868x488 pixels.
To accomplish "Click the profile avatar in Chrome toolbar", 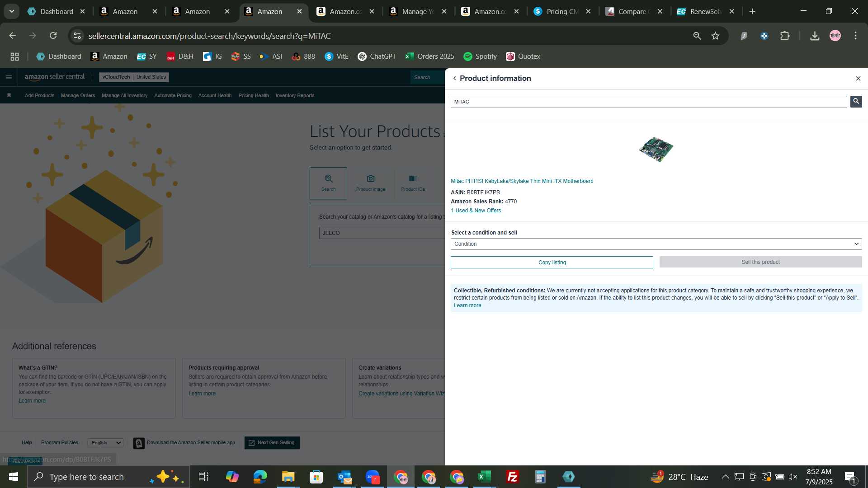I will 835,36.
